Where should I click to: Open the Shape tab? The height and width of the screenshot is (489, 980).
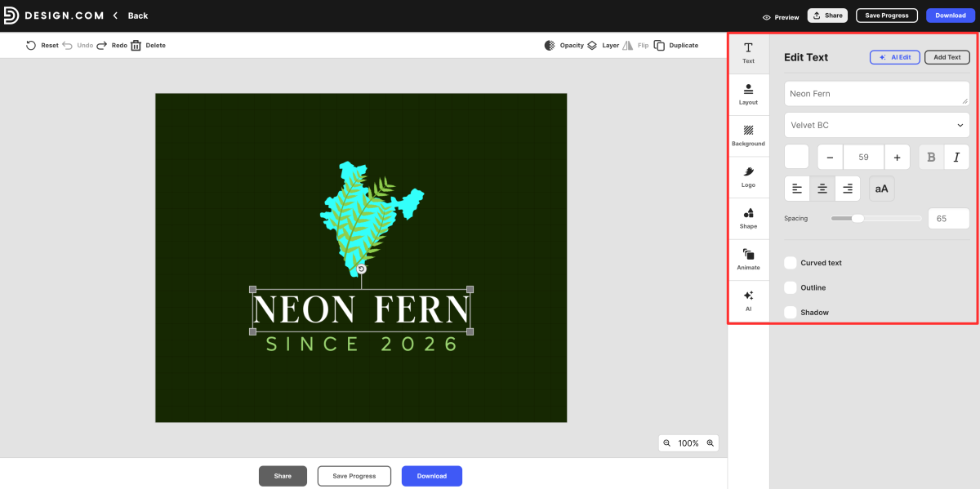[x=748, y=218]
